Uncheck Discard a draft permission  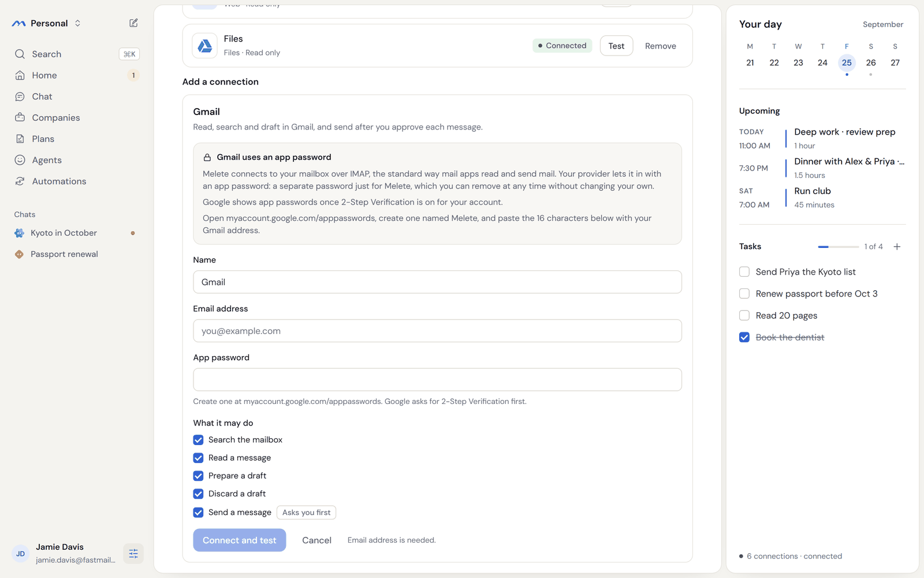tap(198, 494)
